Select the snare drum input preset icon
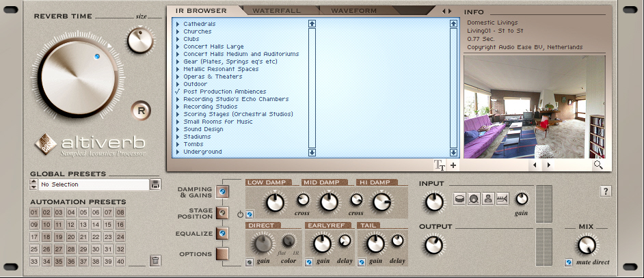644x278 pixels. (x=459, y=199)
